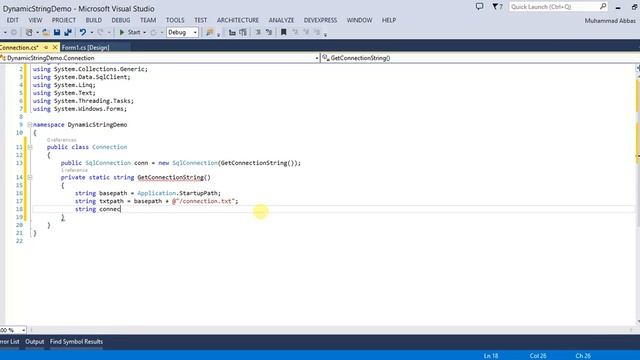Screen dimensions: 640x360
Task: Click the Muhammad Abbas account name
Action: coord(610,20)
